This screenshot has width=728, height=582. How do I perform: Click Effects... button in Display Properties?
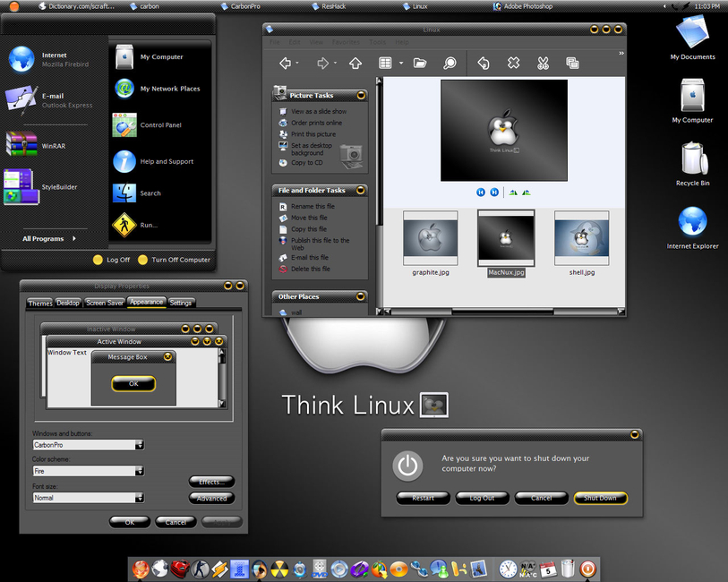click(211, 482)
